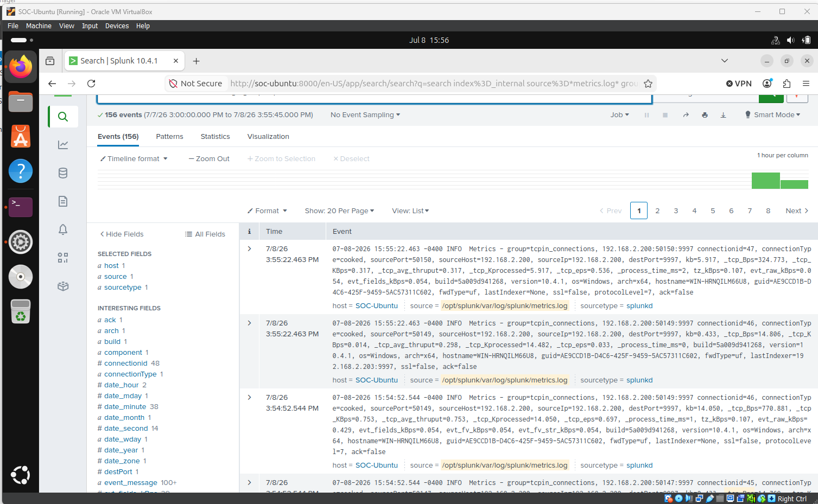The image size is (818, 504).
Task: Go back with the Firefox back arrow
Action: [x=52, y=84]
